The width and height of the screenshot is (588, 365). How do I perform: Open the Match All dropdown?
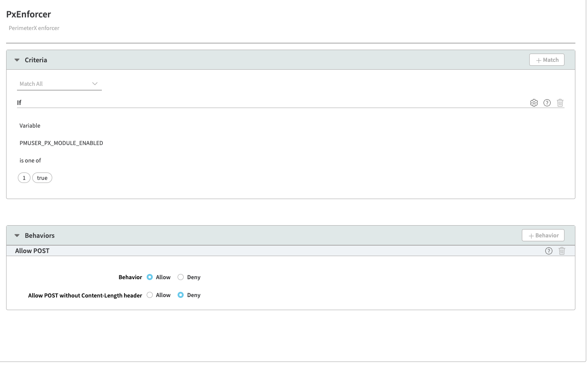pos(59,84)
